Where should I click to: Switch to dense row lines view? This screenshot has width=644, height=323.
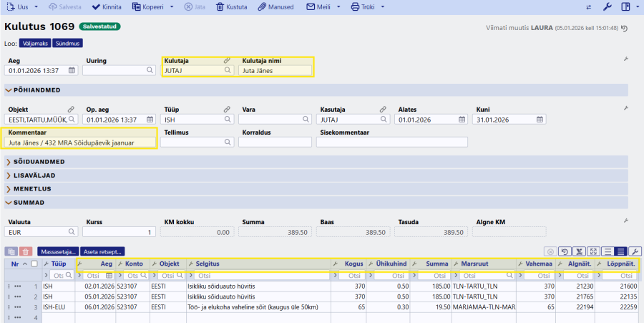(620, 251)
